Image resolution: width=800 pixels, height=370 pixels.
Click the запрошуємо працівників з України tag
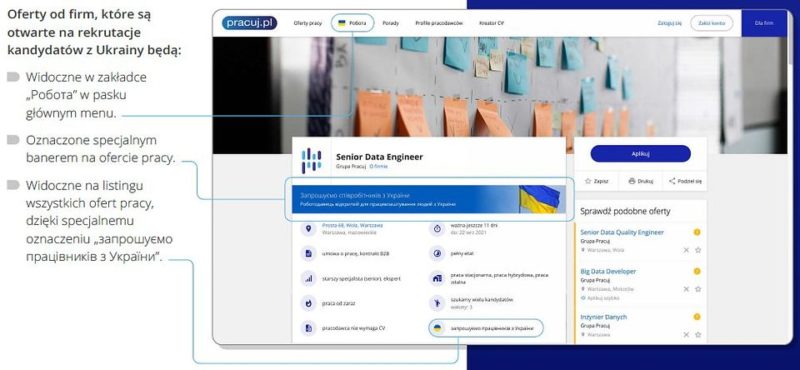click(486, 328)
